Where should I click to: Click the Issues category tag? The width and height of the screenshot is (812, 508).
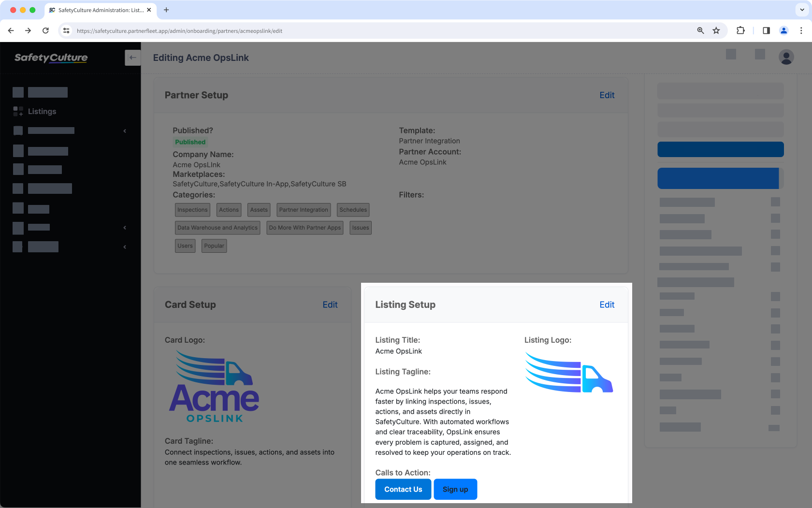[x=361, y=228]
